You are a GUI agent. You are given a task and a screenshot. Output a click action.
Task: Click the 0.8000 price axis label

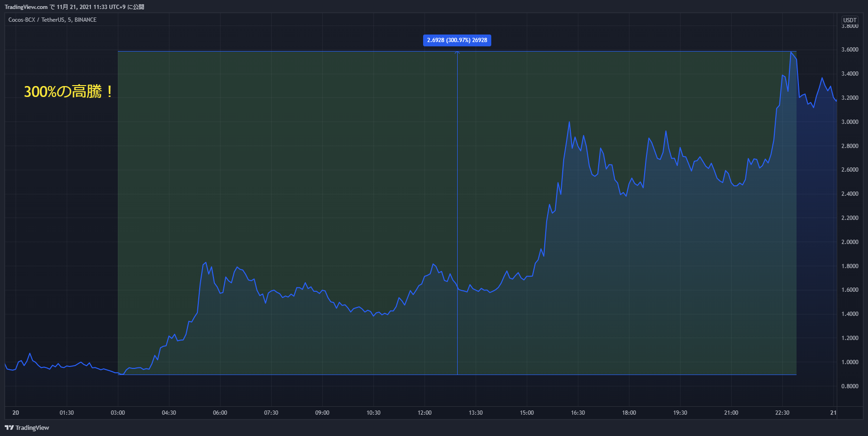[850, 386]
